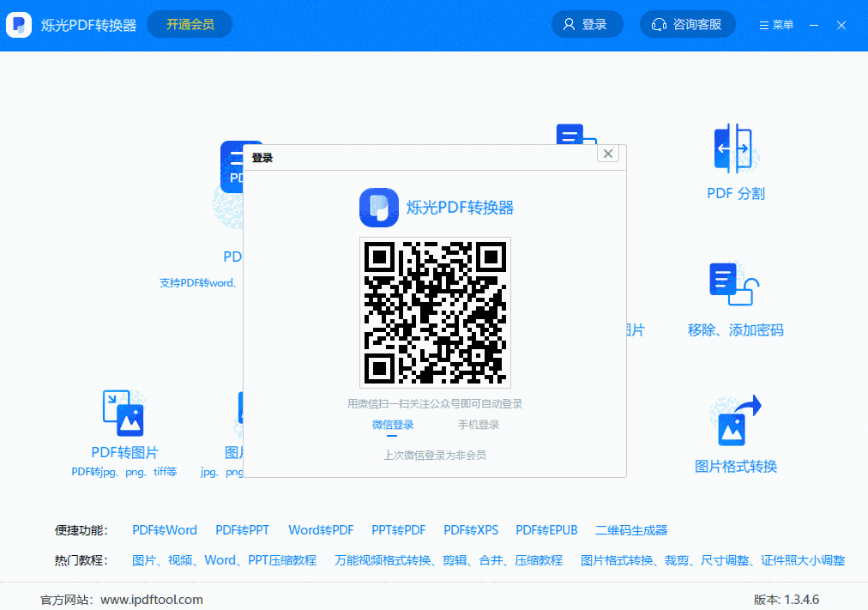Click the logo inside the login dialog
This screenshot has height=610, width=868.
pos(379,208)
